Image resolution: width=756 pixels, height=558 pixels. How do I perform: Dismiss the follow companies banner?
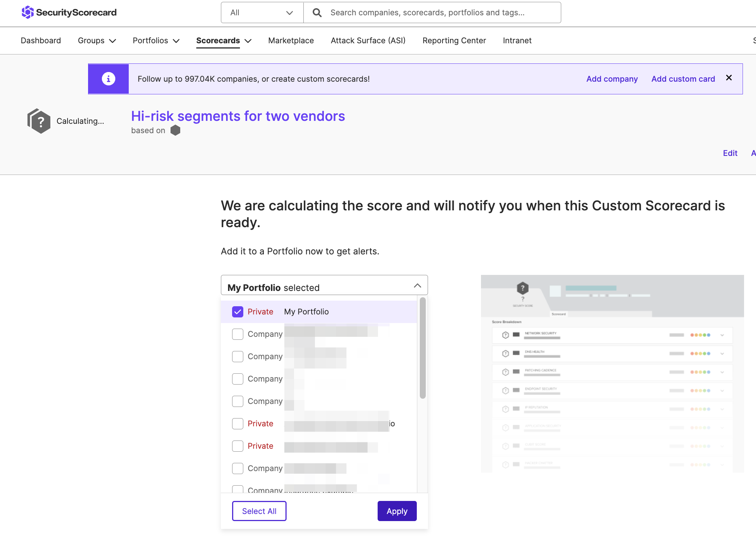point(729,78)
